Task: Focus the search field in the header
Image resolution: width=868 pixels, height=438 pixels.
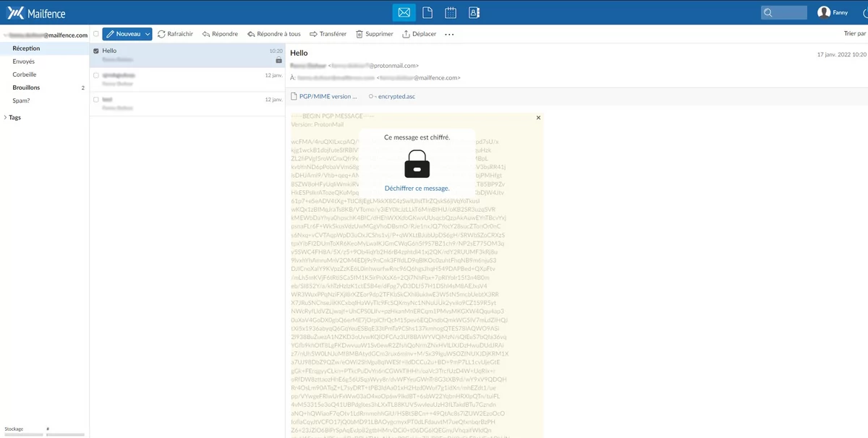Action: coord(783,12)
